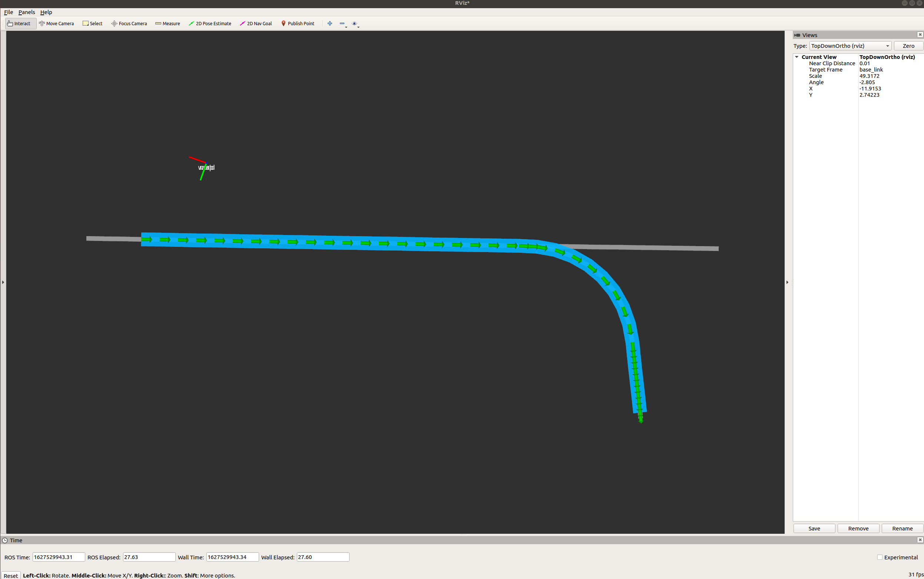Click the blue plus add-tool icon
Screen dimensions: 924x579
point(330,23)
